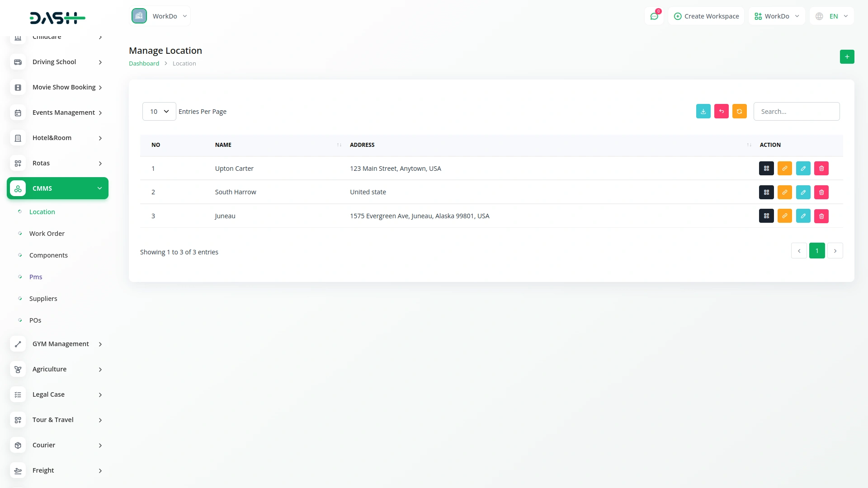Click the pink undo reset icon
Screen dimensions: 868x488
pos(721,112)
